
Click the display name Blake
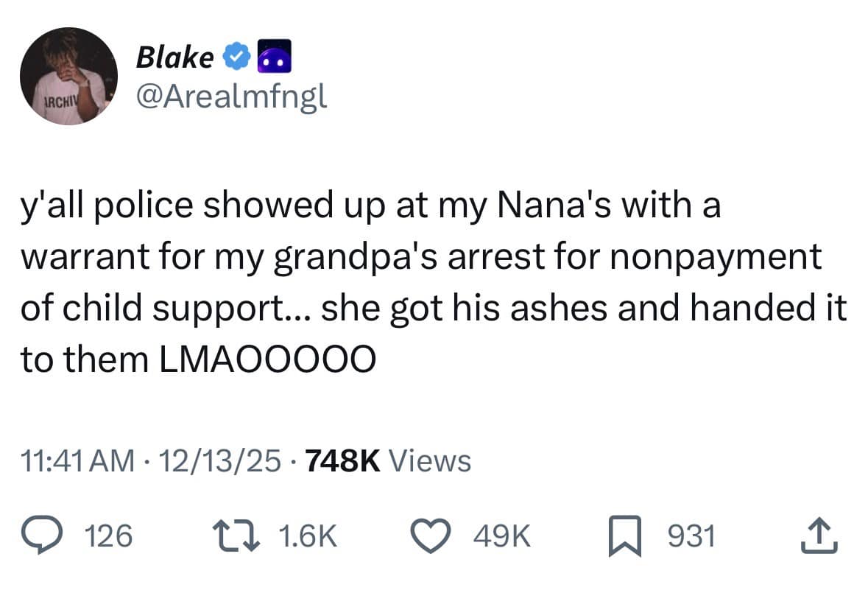point(174,57)
